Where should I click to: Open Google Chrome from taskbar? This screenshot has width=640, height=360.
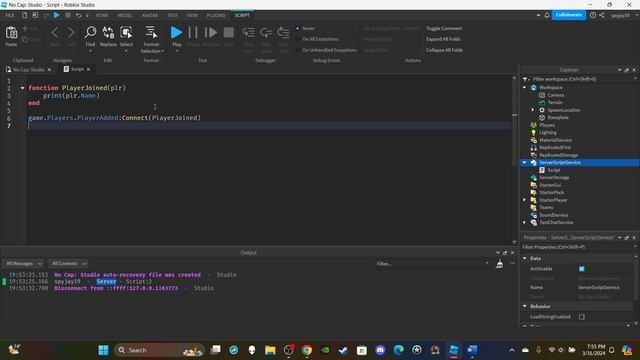[307, 350]
